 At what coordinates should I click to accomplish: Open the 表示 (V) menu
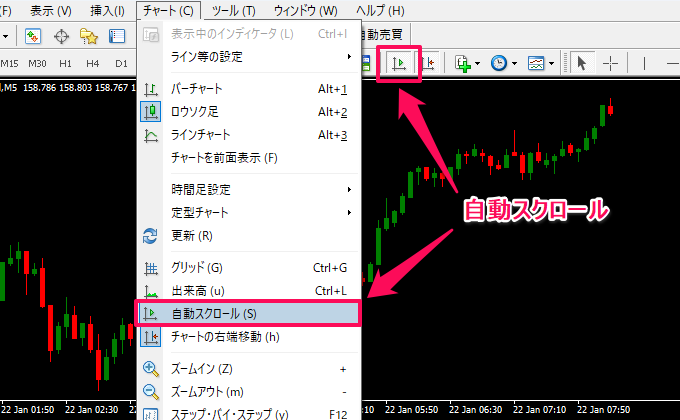click(x=51, y=10)
